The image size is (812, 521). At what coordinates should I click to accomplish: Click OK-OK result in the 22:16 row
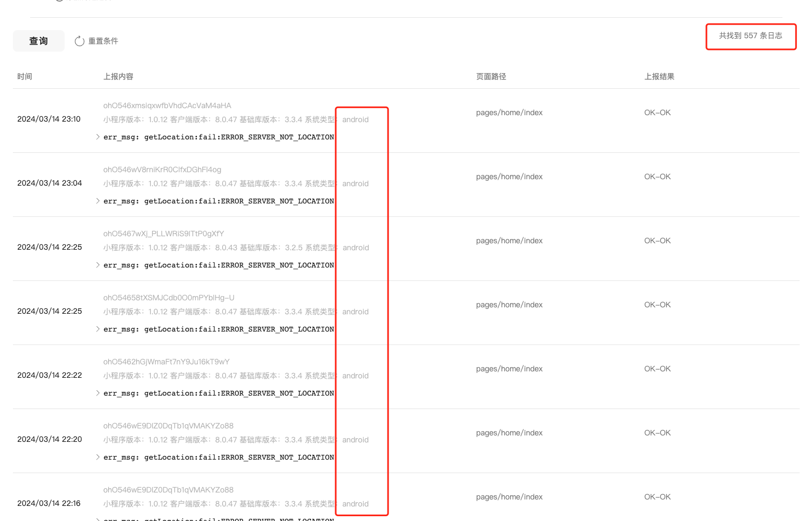point(658,497)
